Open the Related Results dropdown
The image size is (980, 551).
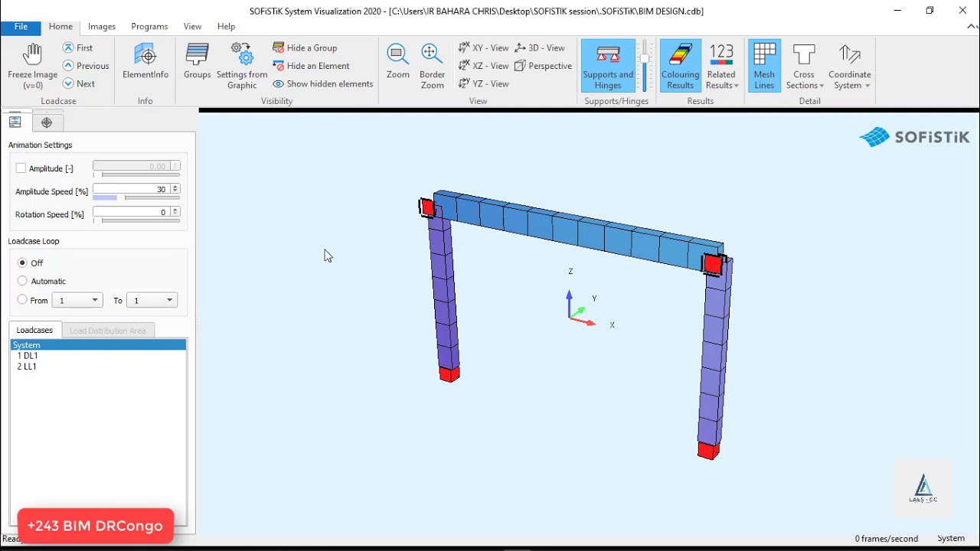721,67
